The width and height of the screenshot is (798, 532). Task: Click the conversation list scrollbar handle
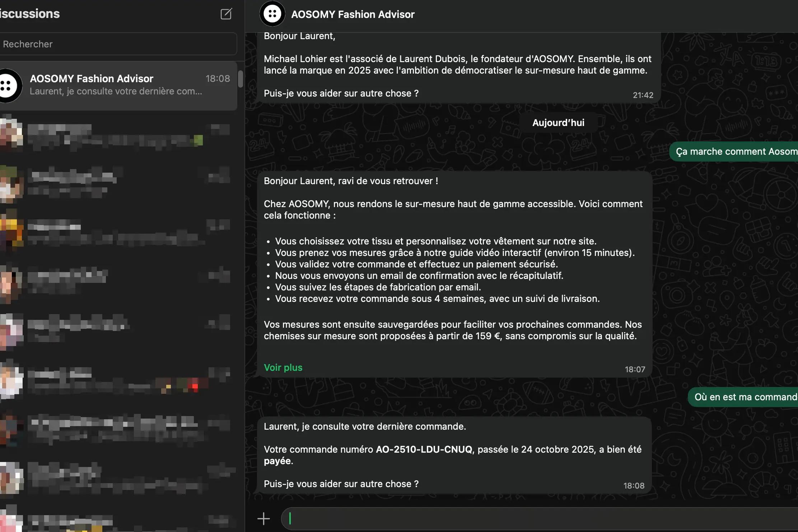coord(241,79)
